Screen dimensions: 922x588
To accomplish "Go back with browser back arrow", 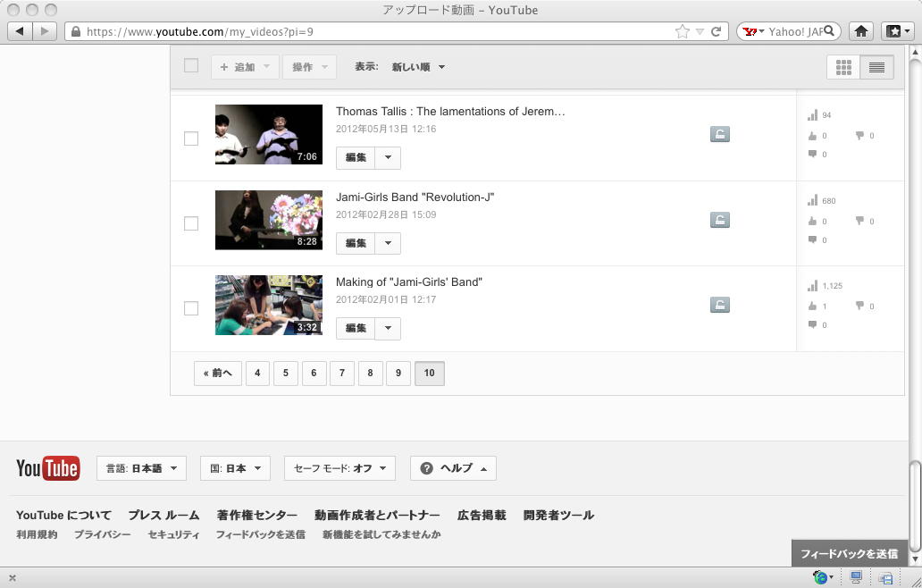I will (x=20, y=31).
